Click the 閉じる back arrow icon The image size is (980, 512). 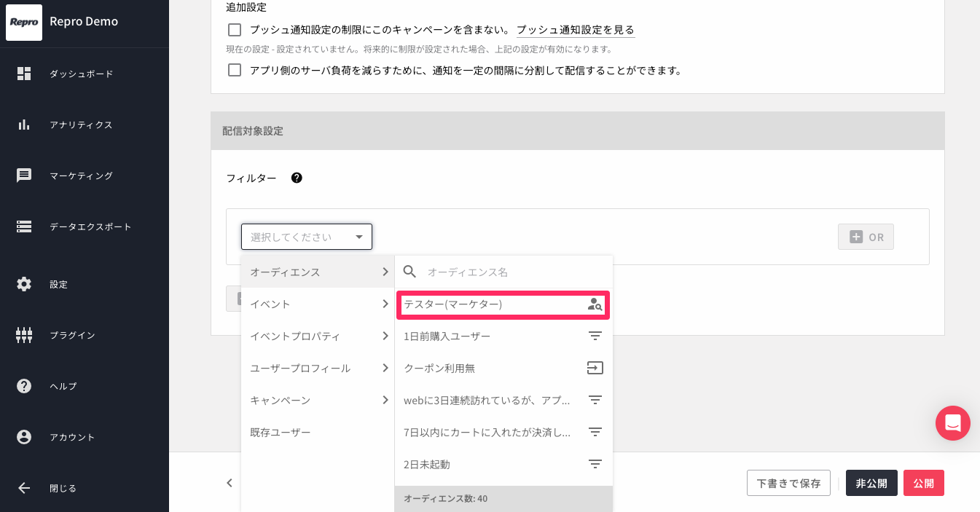click(x=24, y=488)
